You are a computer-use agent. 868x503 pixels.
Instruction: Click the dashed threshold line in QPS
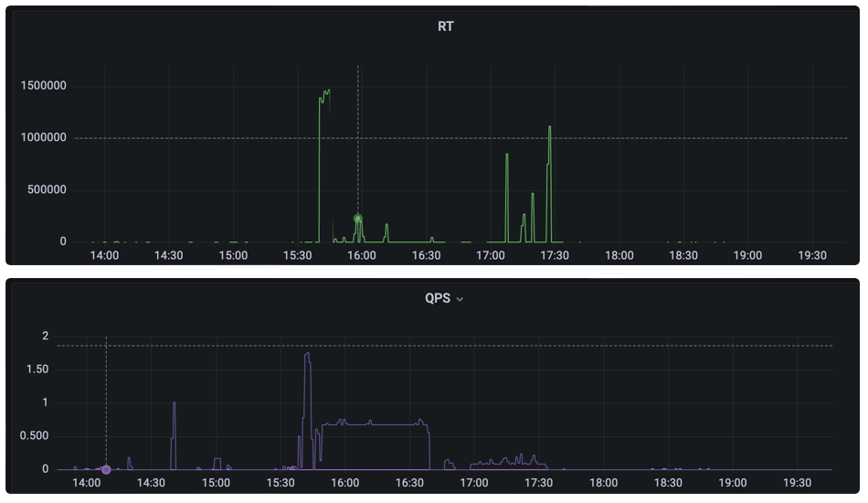[445, 346]
